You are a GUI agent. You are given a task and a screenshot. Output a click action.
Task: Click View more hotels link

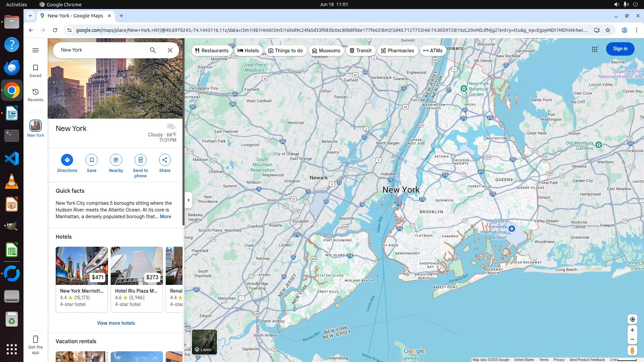tap(116, 323)
